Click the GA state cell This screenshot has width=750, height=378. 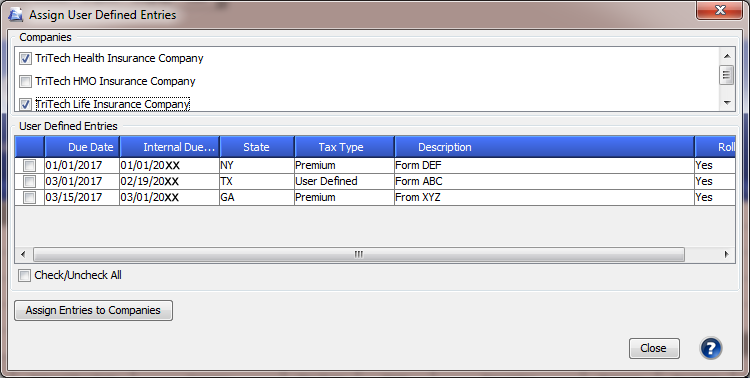[257, 197]
